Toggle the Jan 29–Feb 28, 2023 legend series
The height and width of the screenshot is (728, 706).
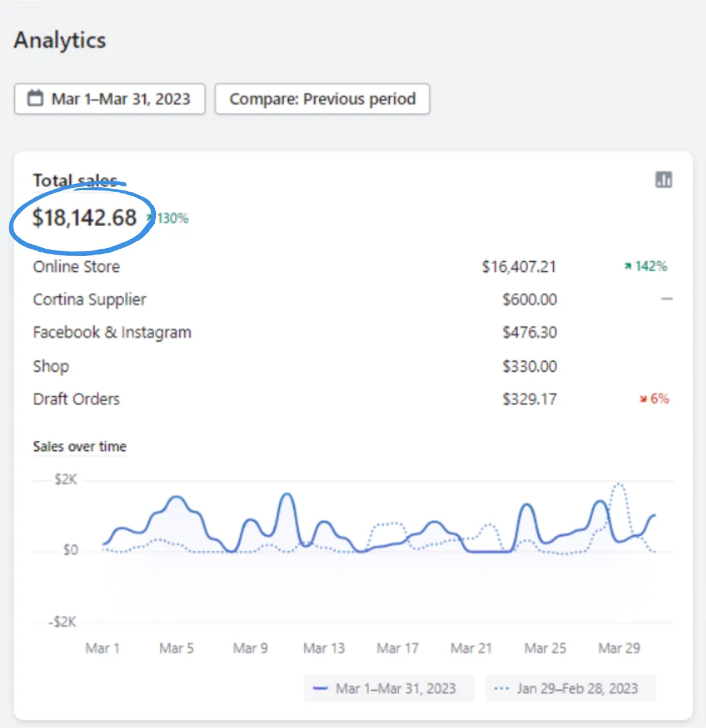pos(570,689)
